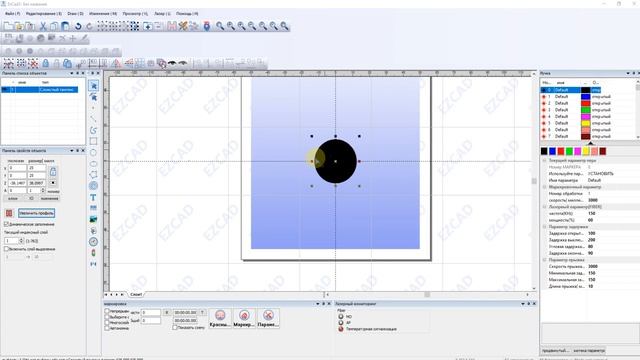The height and width of the screenshot is (360, 640).
Task: Click the Сюжет sheet tab
Action: (x=136, y=294)
